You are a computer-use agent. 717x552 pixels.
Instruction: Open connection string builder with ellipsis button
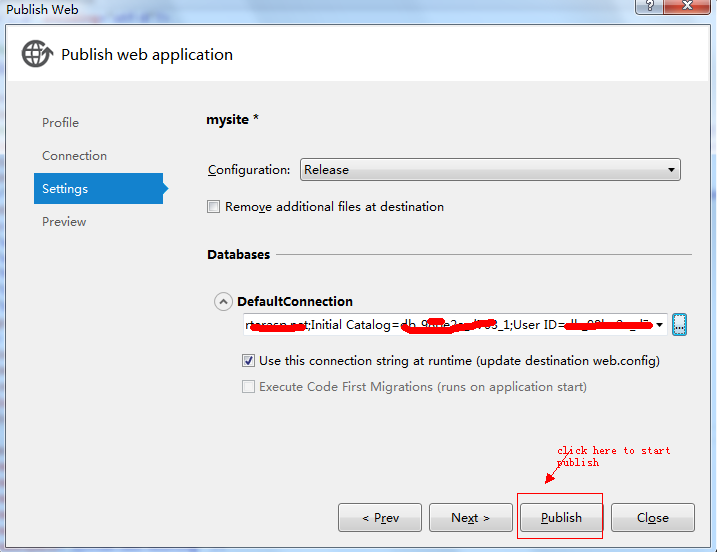click(x=680, y=324)
